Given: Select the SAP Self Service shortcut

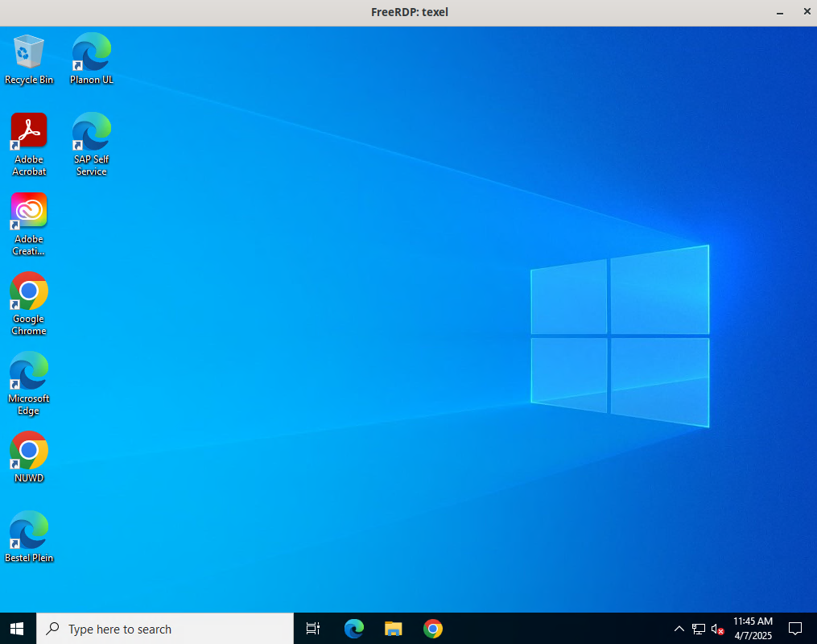Looking at the screenshot, I should [91, 143].
